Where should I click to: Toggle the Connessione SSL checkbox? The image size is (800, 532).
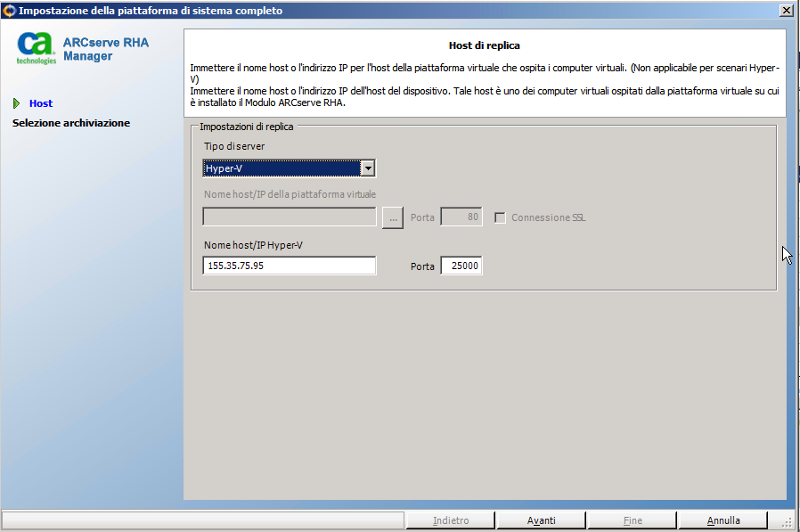[x=500, y=217]
